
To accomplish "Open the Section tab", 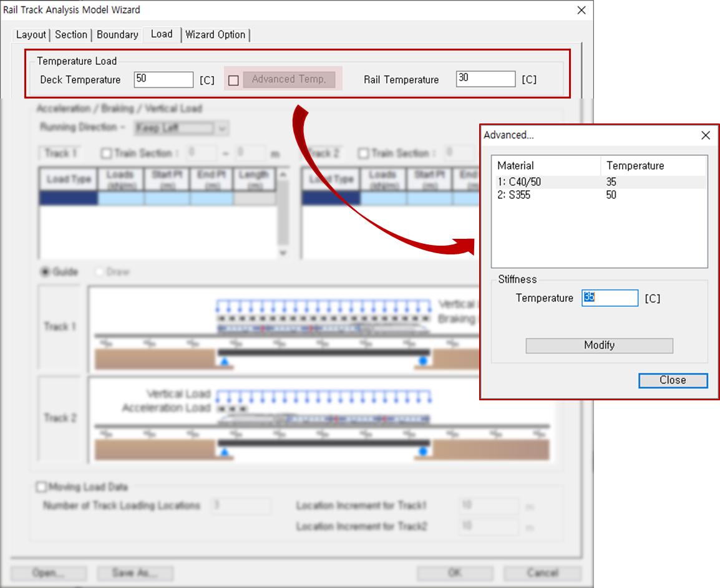I will 71,35.
